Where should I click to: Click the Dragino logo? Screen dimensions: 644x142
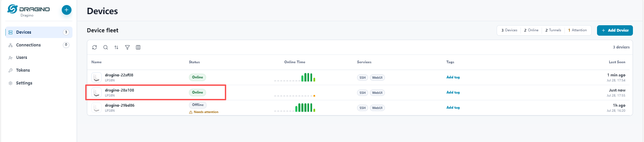[x=29, y=9]
